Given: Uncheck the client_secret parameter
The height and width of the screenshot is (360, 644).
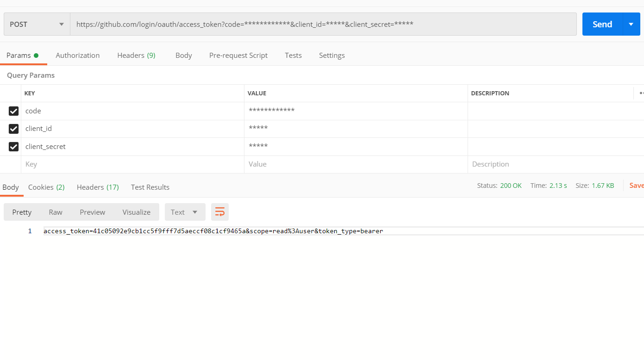Looking at the screenshot, I should point(13,147).
